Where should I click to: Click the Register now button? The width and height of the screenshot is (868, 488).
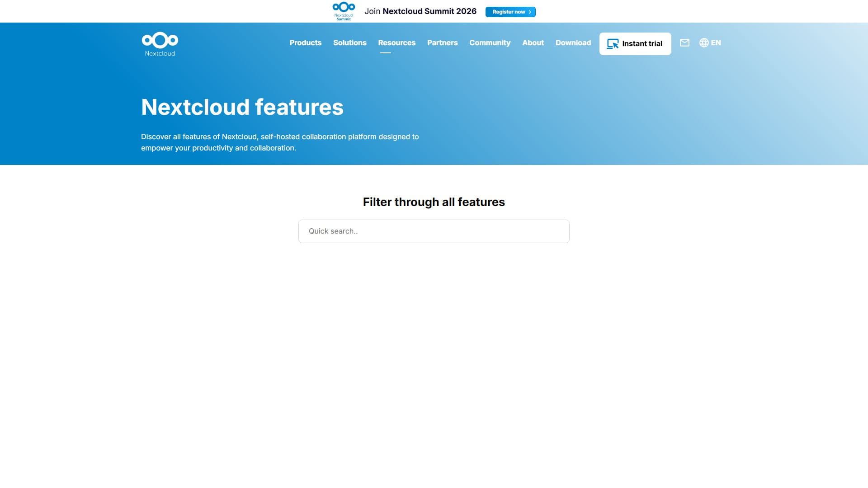click(510, 12)
